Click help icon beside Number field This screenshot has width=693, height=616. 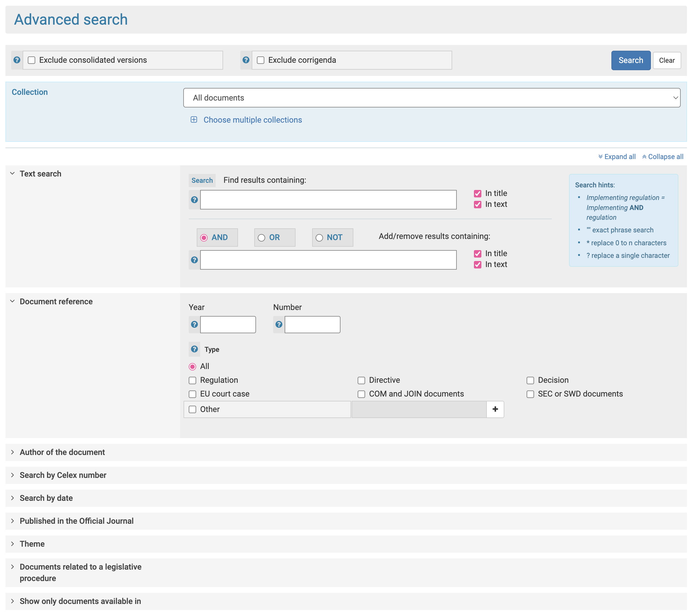[x=279, y=325]
